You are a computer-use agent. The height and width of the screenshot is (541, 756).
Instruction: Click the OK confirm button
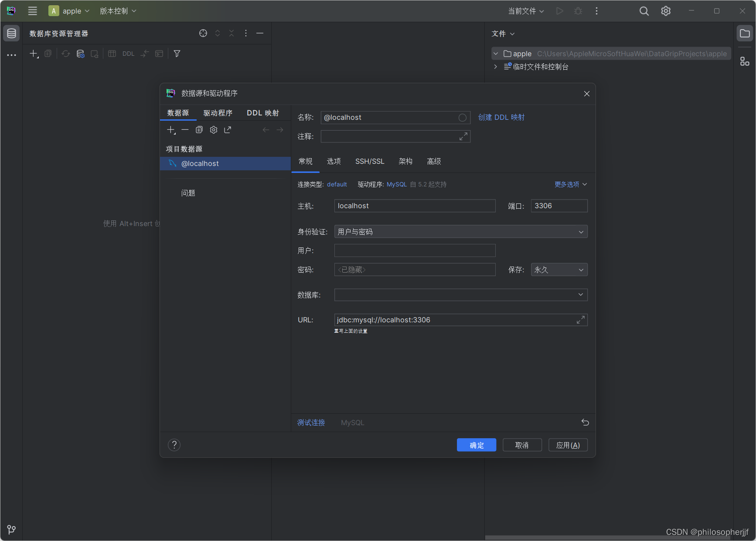(477, 445)
